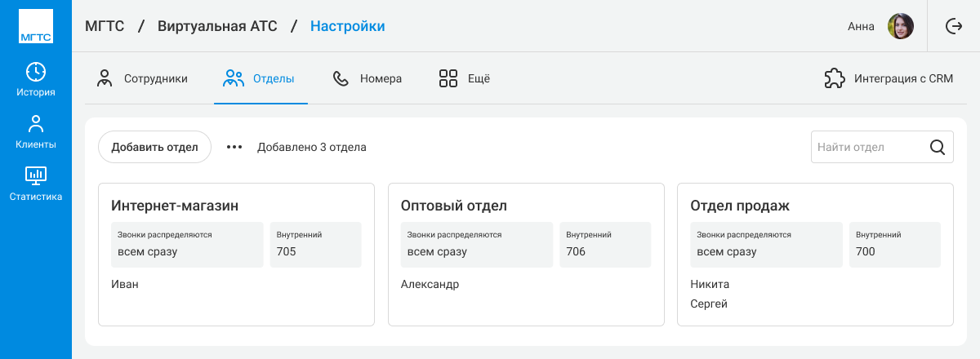Image resolution: width=980 pixels, height=359 pixels.
Task: Open call distribution setting for Оптовый отдел
Action: tap(477, 245)
